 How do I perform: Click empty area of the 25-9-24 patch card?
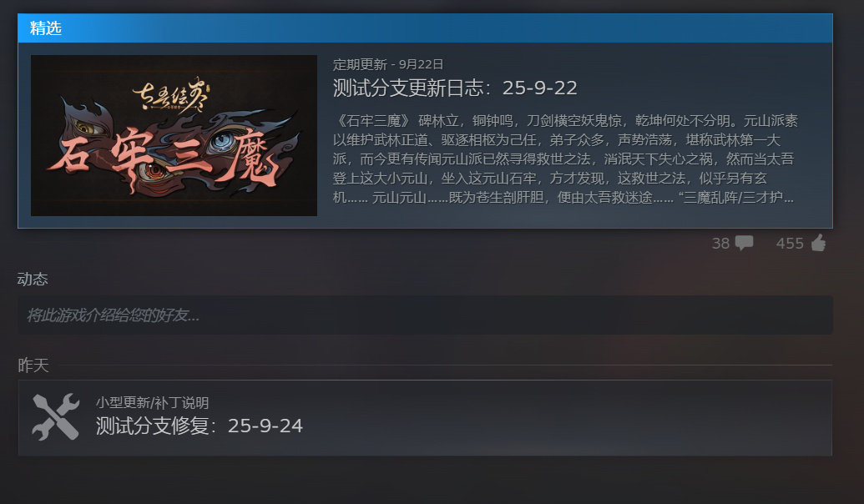[x=568, y=417]
